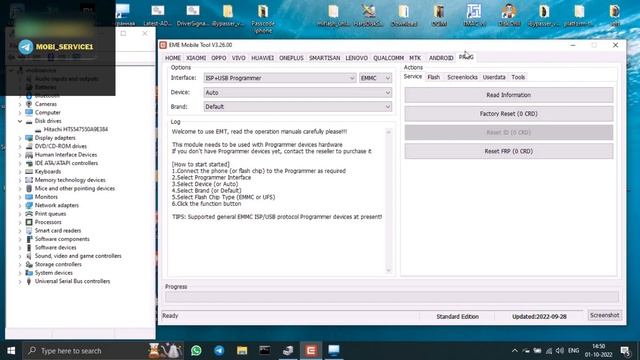
Task: Click the Cameras device icon
Action: [29, 104]
